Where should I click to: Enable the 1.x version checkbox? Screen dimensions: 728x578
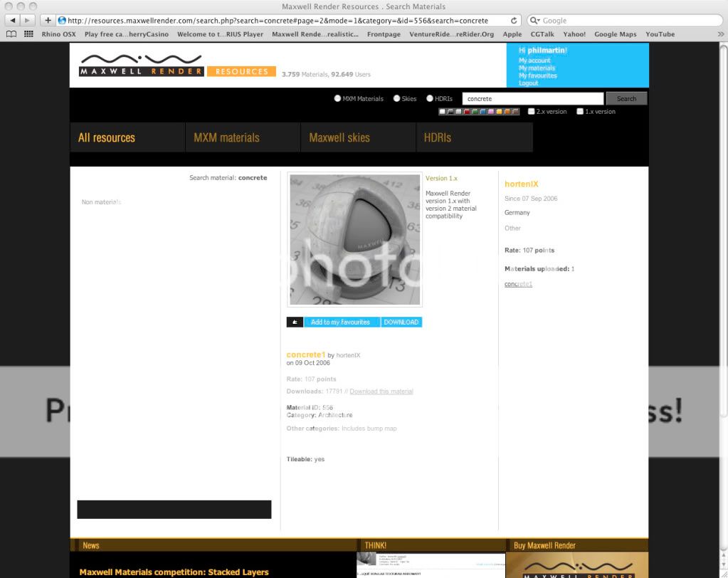pyautogui.click(x=580, y=112)
